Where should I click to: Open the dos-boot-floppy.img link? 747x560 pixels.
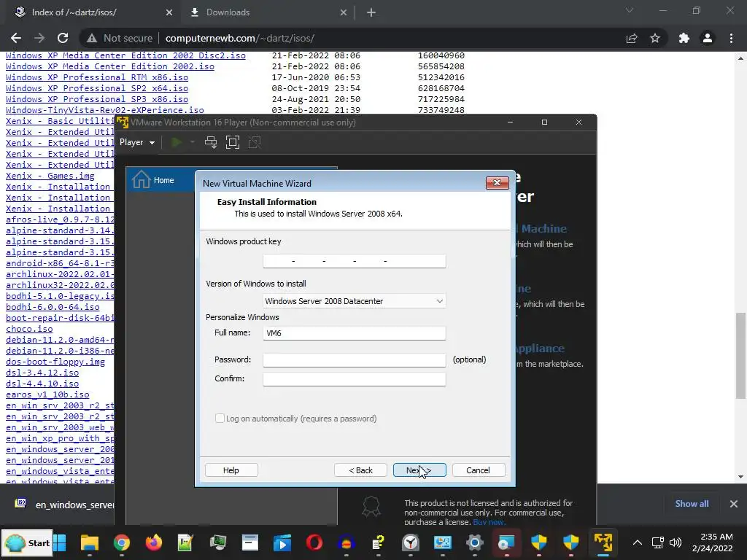tap(55, 362)
